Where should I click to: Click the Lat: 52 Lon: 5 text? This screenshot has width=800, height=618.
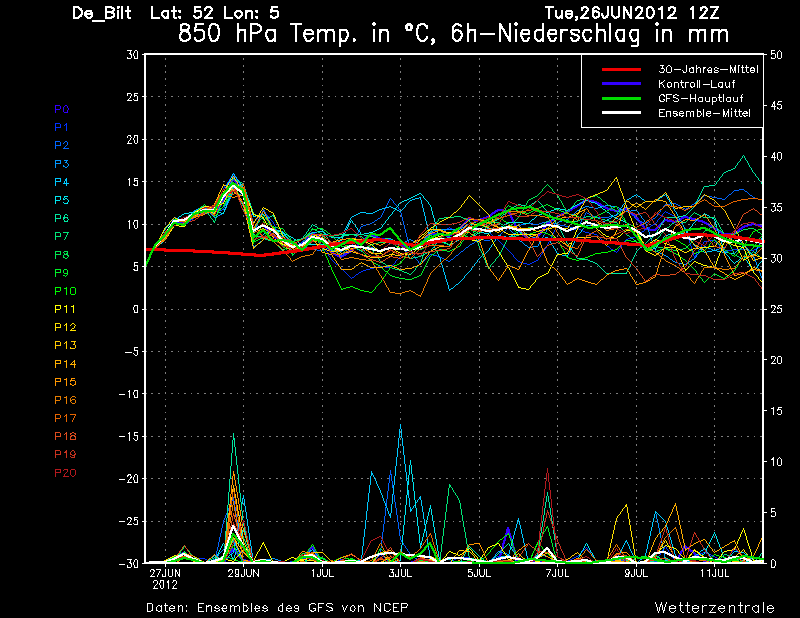pos(215,13)
